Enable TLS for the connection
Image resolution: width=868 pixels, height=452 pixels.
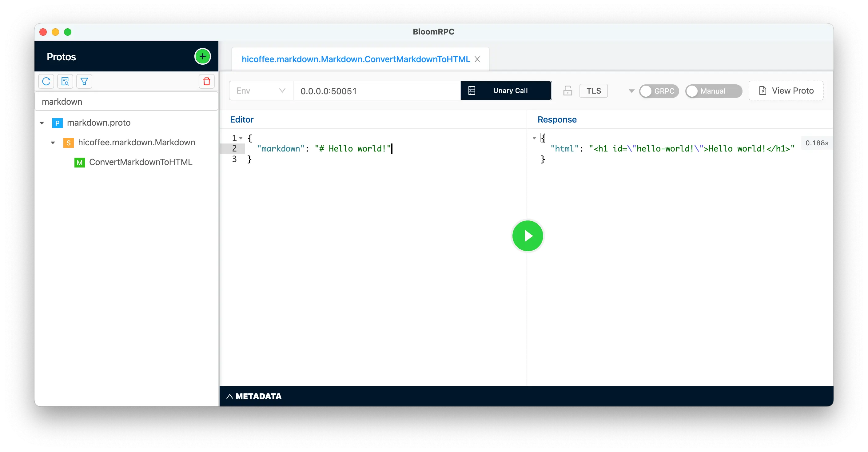click(593, 91)
